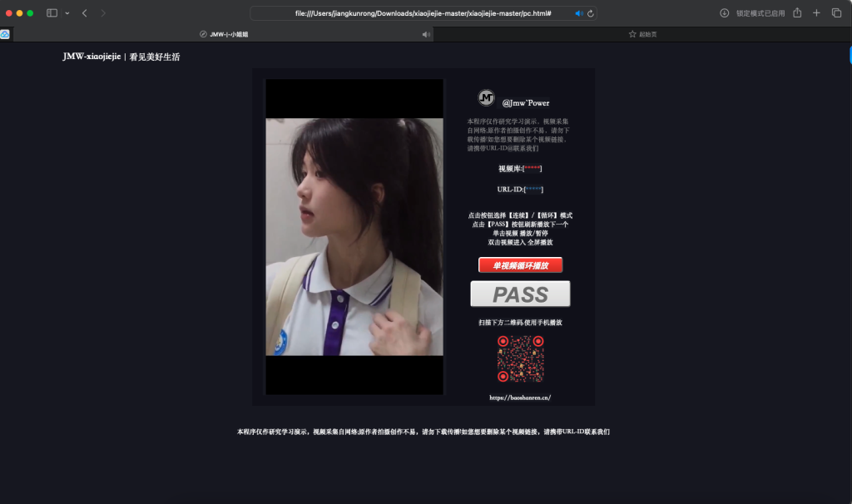Reload the page with refresh icon

click(591, 13)
